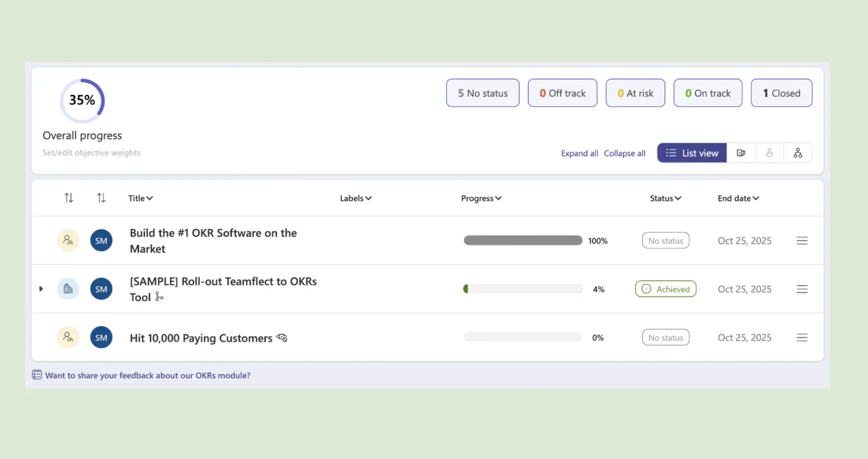Click the SM avatar on the Hit 10,000 row
Screen dimensions: 868x459
[101, 337]
